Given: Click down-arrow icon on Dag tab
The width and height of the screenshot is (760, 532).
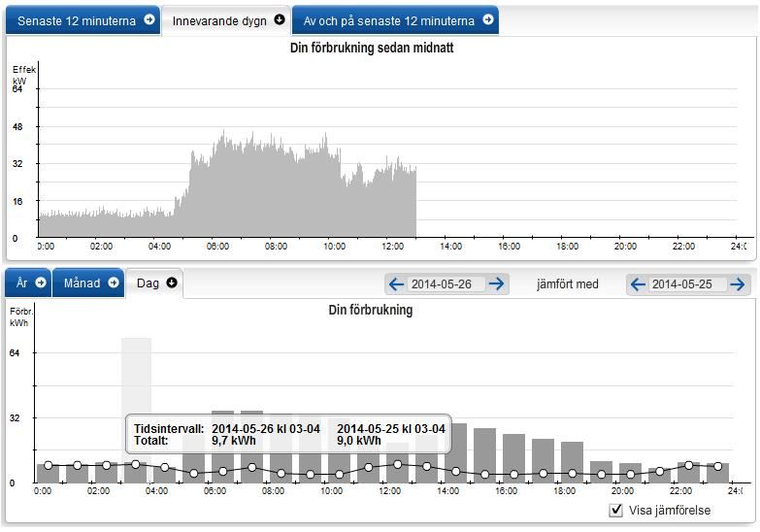Looking at the screenshot, I should [x=172, y=283].
